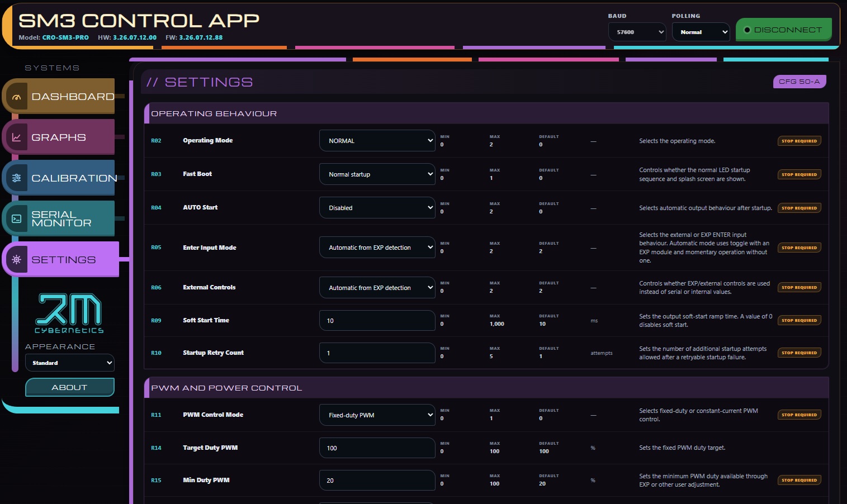Click the Operating Behaviour section header
This screenshot has width=847, height=504.
coord(486,113)
